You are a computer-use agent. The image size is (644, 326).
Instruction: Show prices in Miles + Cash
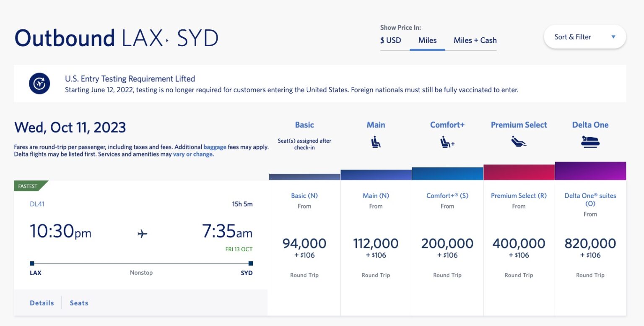[475, 40]
